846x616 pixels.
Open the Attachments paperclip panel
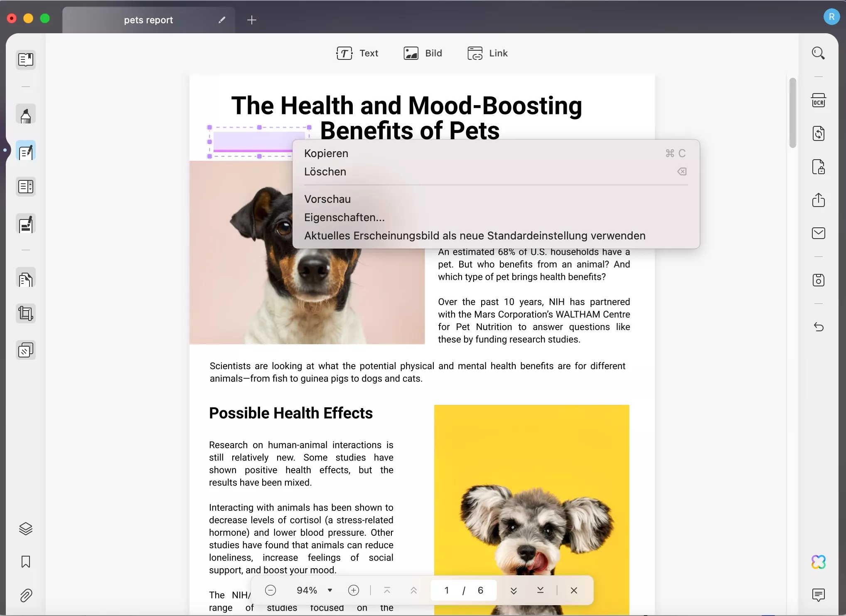tap(26, 595)
